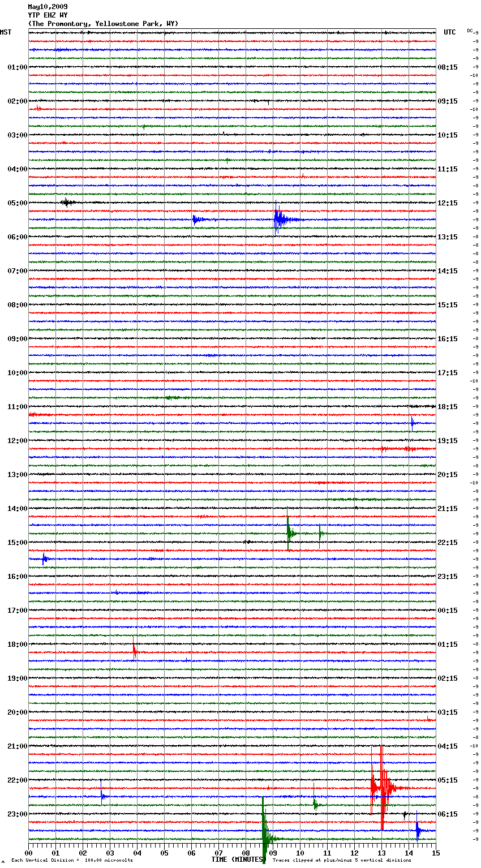
Task: Pick the 07:00 MST time label
Action: point(18,271)
